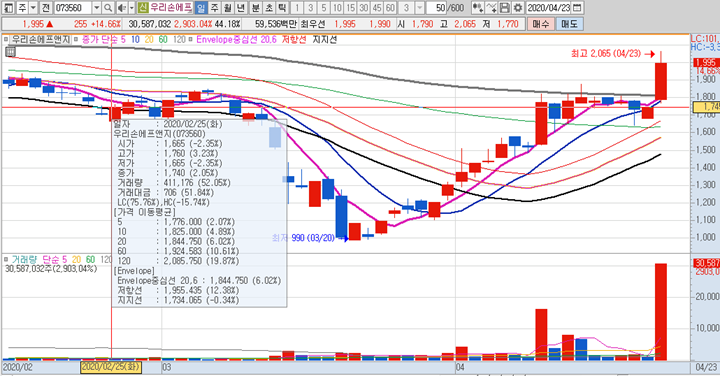Open chart settings with the gear icon
Screen dimensions: 720x376
pyautogui.click(x=518, y=8)
